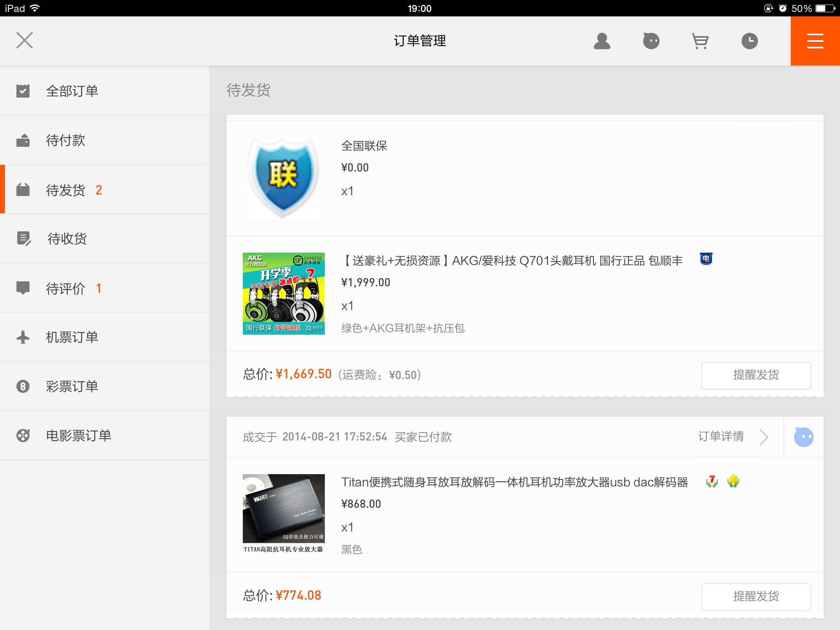The image size is (840, 630).
Task: Open AKG Q701 headphone product thumbnail
Action: (283, 294)
